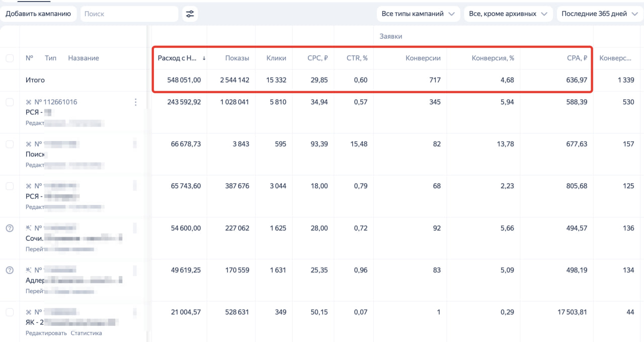Select checkbox for the Поиск campaign row
This screenshot has width=644, height=342.
coord(10,144)
